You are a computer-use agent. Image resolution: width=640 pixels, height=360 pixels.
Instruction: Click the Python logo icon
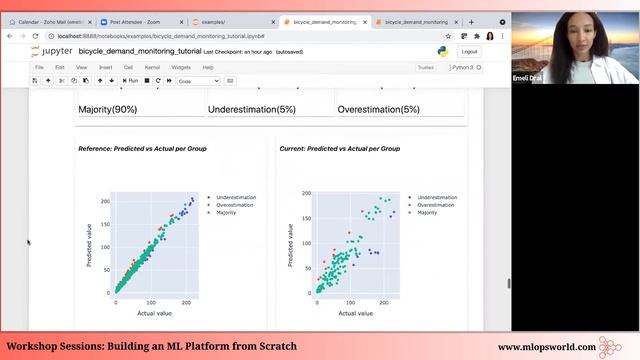442,51
